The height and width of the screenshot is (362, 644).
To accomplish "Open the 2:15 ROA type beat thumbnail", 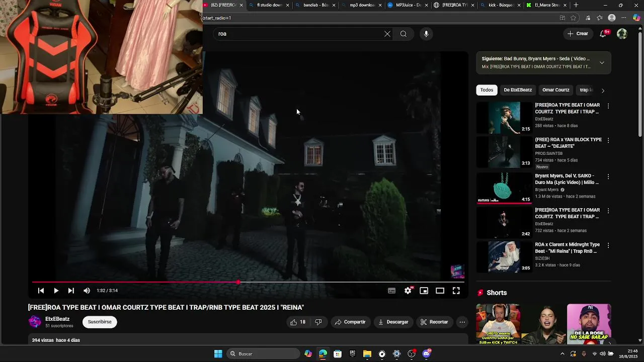I will tap(504, 118).
